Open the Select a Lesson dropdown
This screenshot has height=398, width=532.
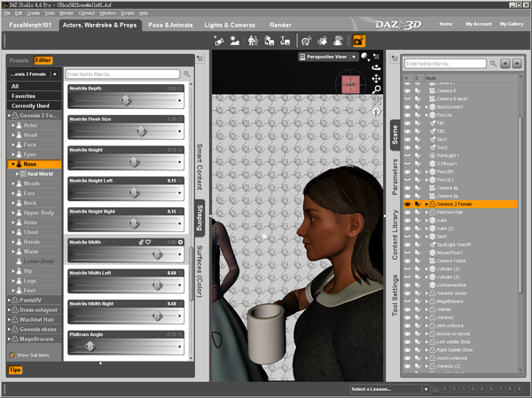click(x=390, y=389)
